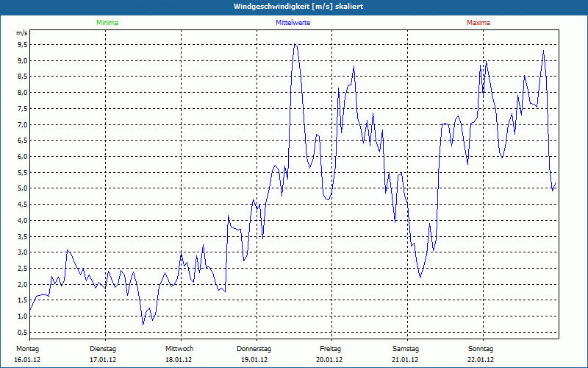The width and height of the screenshot is (588, 368).
Task: Click the Sonntag day label
Action: click(x=481, y=349)
